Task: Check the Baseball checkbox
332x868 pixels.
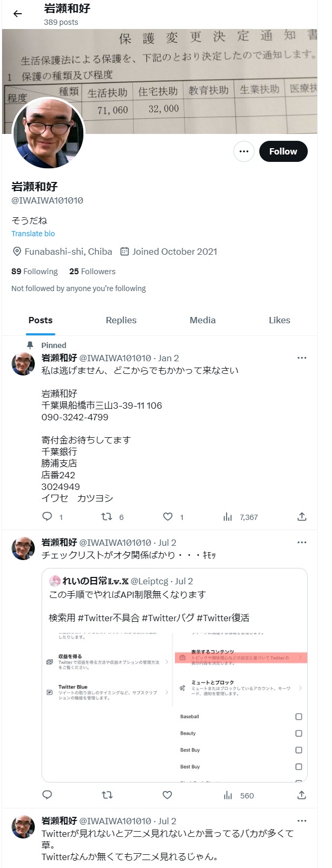Action: [x=299, y=717]
